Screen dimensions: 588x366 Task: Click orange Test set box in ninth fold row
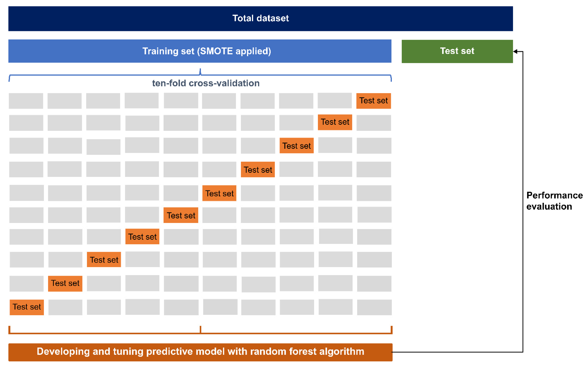(x=65, y=283)
